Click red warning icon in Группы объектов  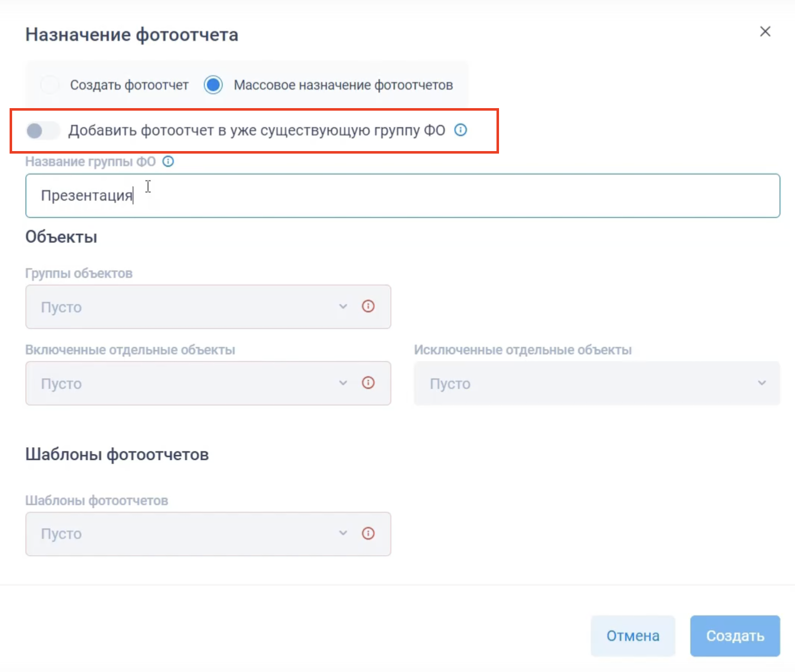(368, 306)
